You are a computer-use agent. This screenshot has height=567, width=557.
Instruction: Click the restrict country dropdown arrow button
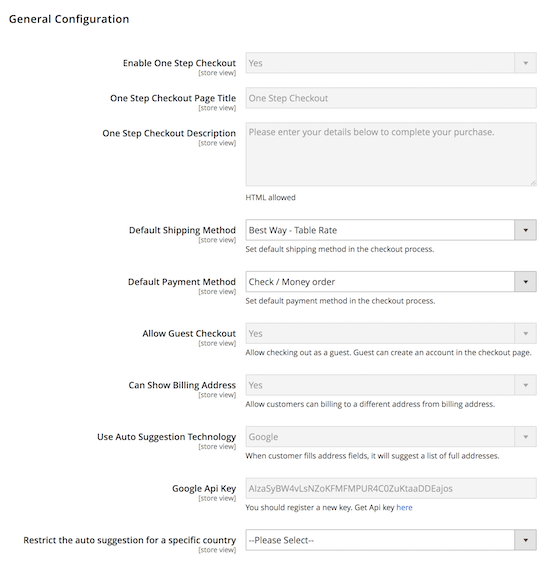coord(526,540)
